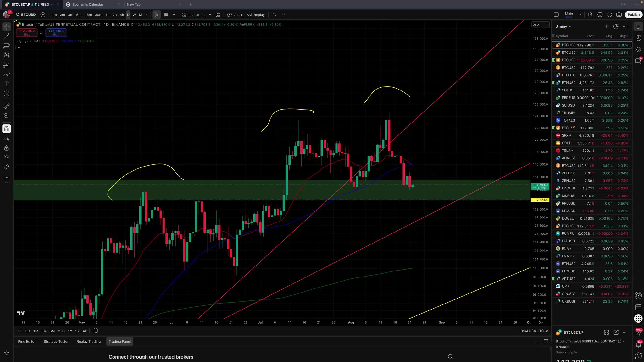
Task: Open the Indicators dialog
Action: (193, 15)
